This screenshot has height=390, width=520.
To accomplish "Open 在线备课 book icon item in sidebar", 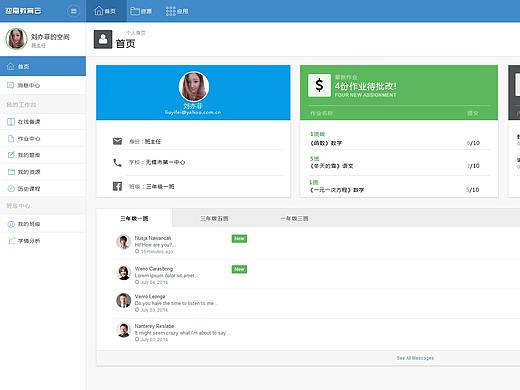I will pos(43,122).
